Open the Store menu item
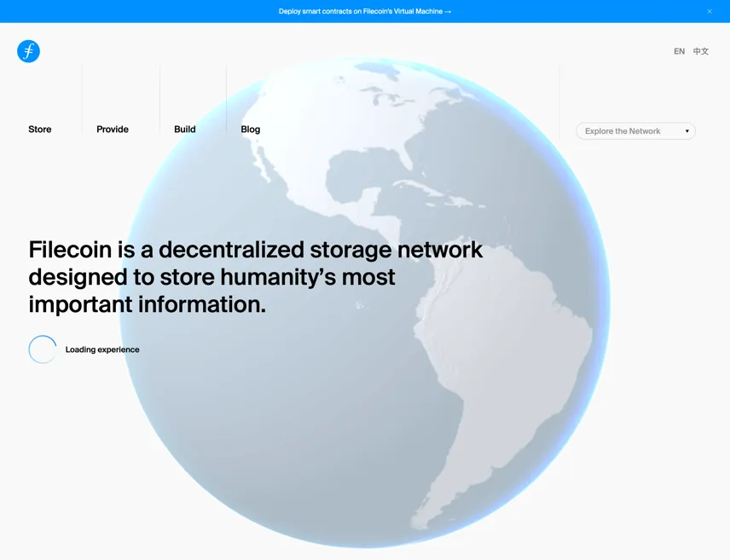The width and height of the screenshot is (730, 560). pos(39,130)
